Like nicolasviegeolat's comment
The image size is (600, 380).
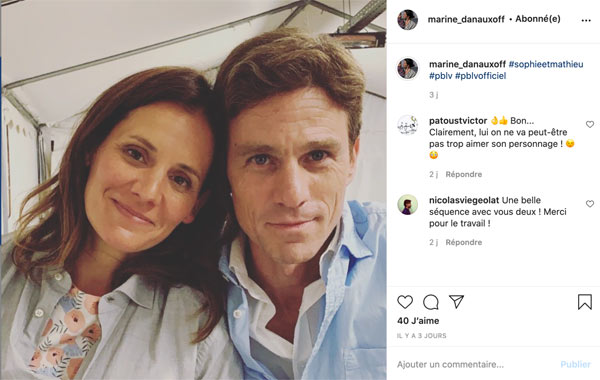590,204
